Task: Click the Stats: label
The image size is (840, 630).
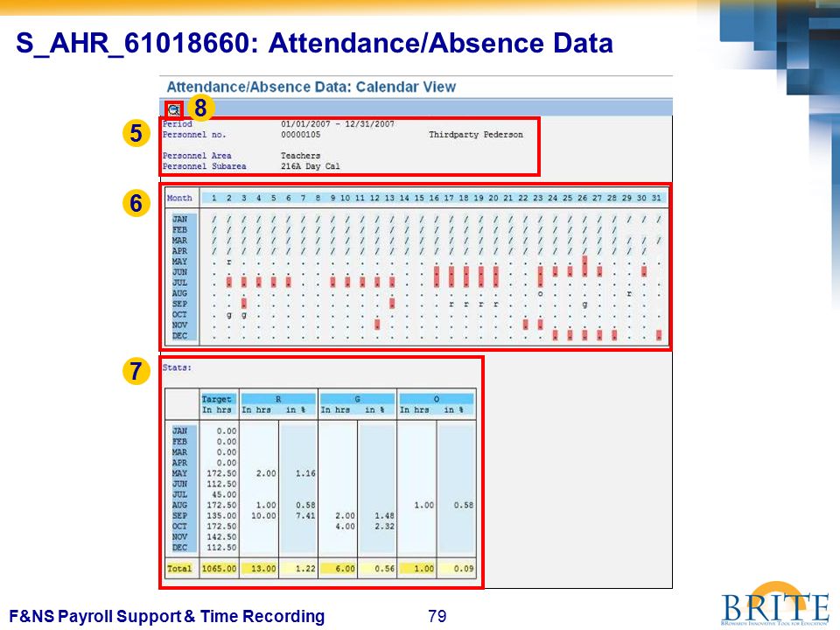Action: pos(177,367)
